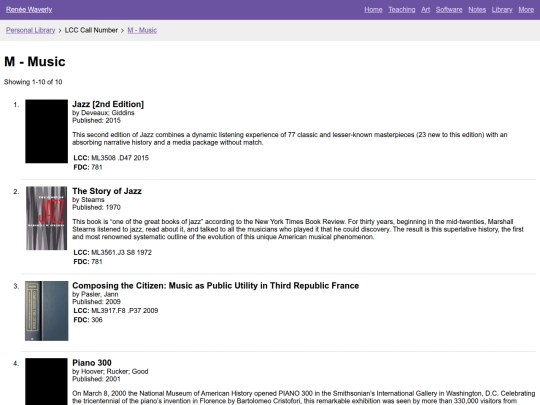Open The Story of Jazz title
The image size is (540, 405).
(x=107, y=191)
